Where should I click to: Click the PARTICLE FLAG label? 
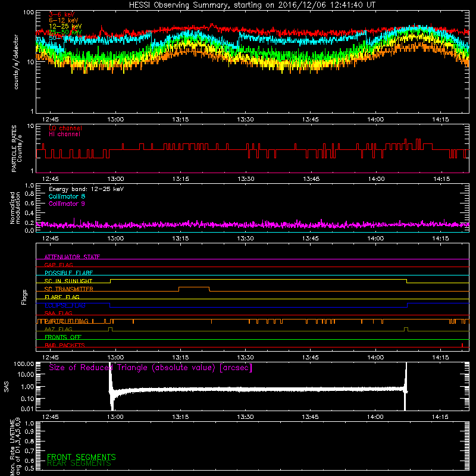tap(67, 321)
